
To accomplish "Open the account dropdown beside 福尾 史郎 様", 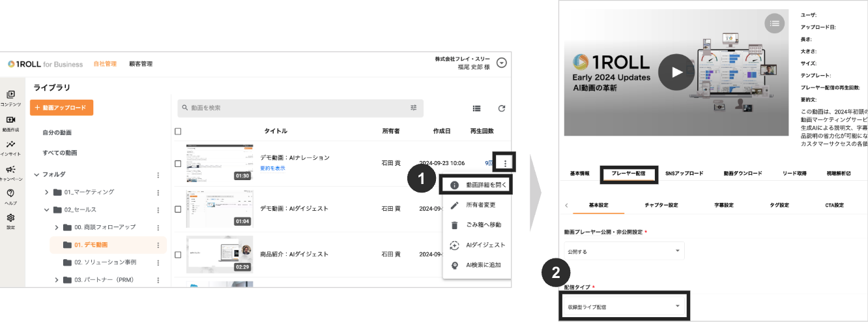I will click(501, 63).
